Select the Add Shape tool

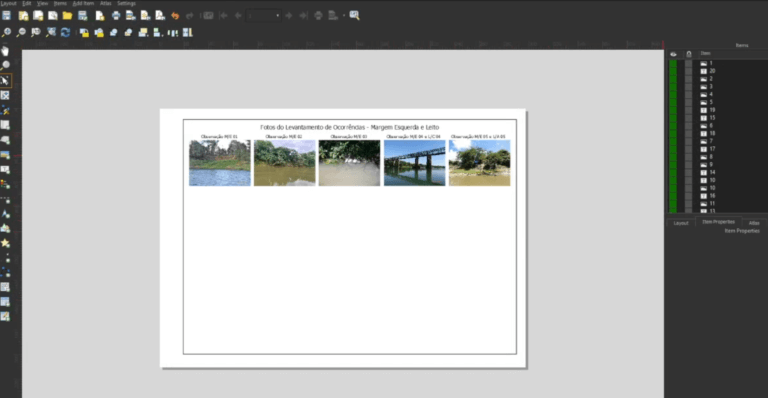pos(5,228)
